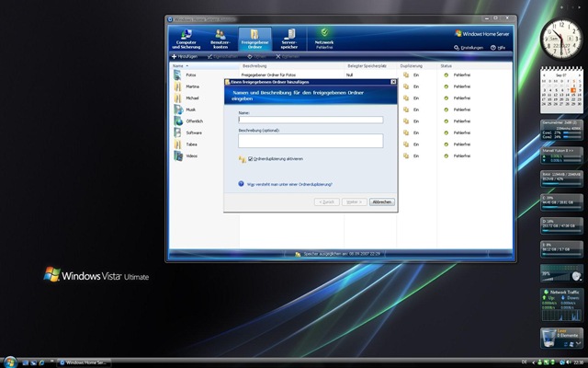The height and width of the screenshot is (368, 588).
Task: Sort by Belegter Speicherplatz column header
Action: (370, 65)
